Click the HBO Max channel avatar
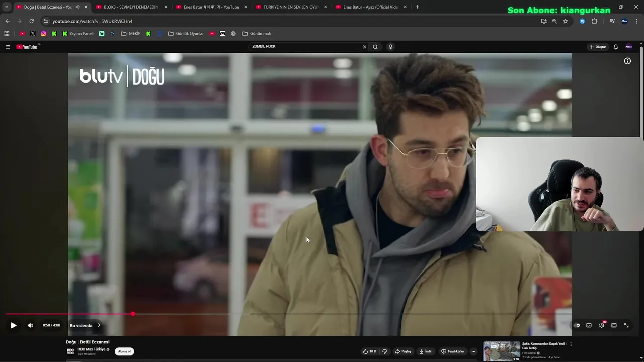The width and height of the screenshot is (644, 362). pyautogui.click(x=70, y=351)
